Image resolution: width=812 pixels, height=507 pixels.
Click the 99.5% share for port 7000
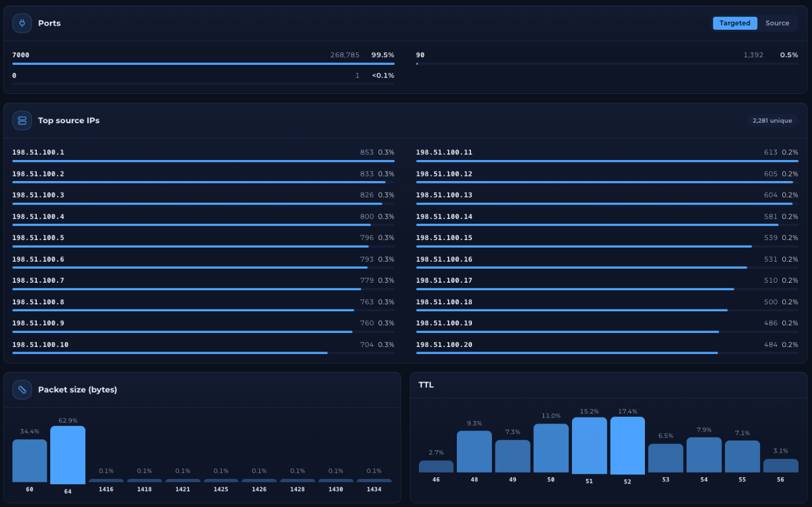[x=383, y=55]
